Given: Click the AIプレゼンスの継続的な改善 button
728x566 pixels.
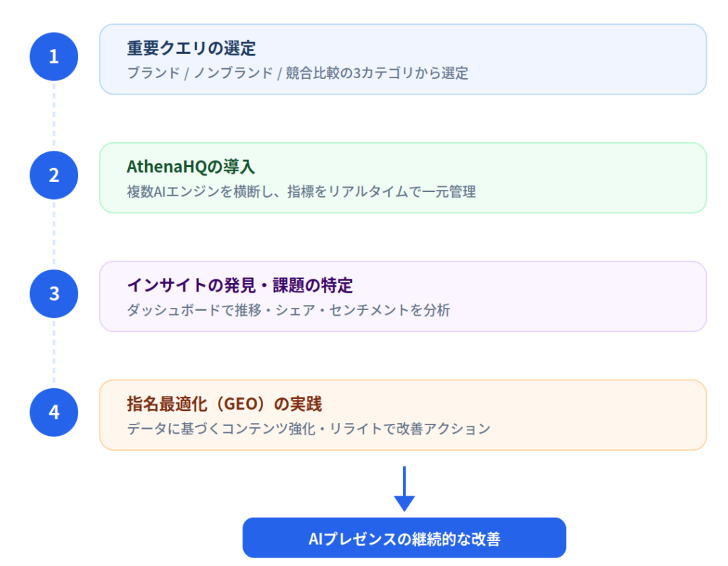Looking at the screenshot, I should 404,538.
